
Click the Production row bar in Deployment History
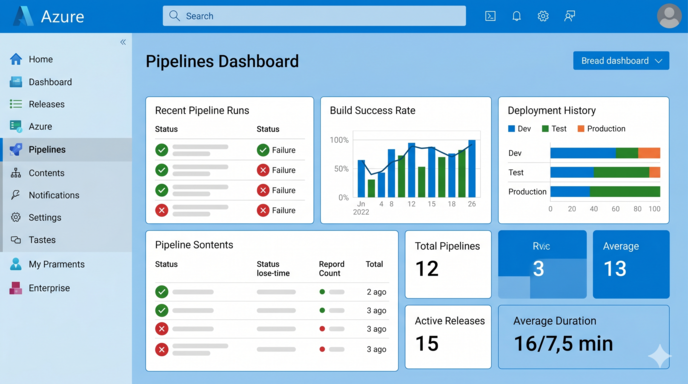(x=605, y=191)
